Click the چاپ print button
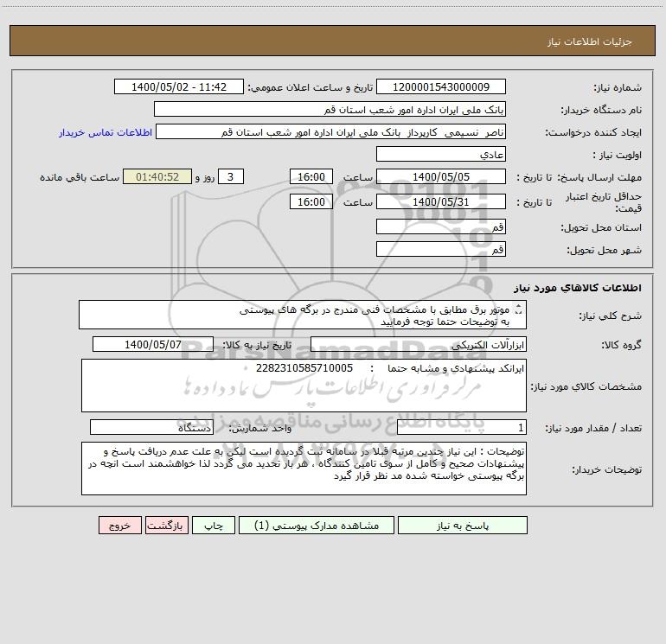 pyautogui.click(x=214, y=526)
